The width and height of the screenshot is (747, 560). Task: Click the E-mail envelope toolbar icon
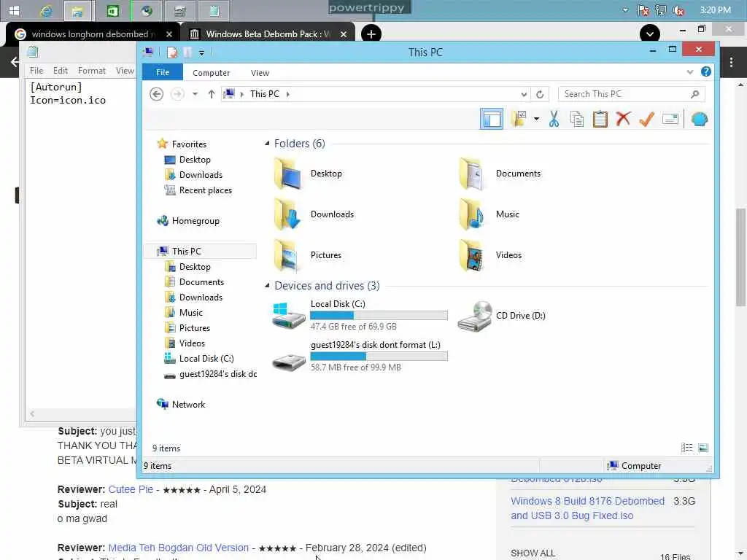[670, 119]
